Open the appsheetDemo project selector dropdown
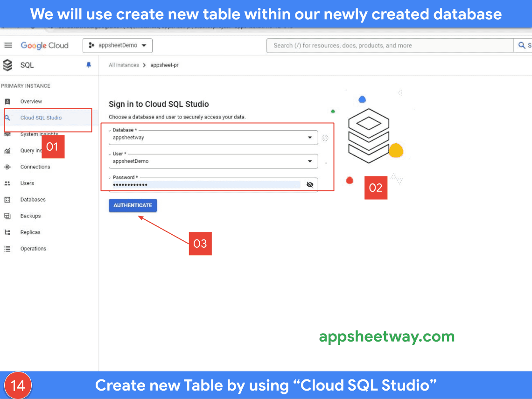Image resolution: width=532 pixels, height=399 pixels. tap(118, 45)
